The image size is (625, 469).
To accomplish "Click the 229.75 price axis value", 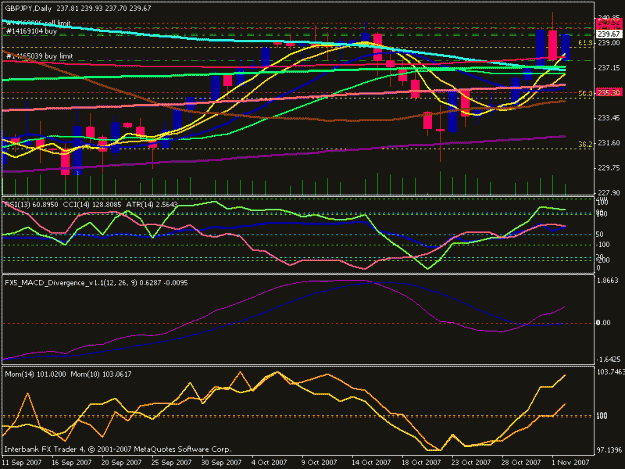I will tap(609, 168).
